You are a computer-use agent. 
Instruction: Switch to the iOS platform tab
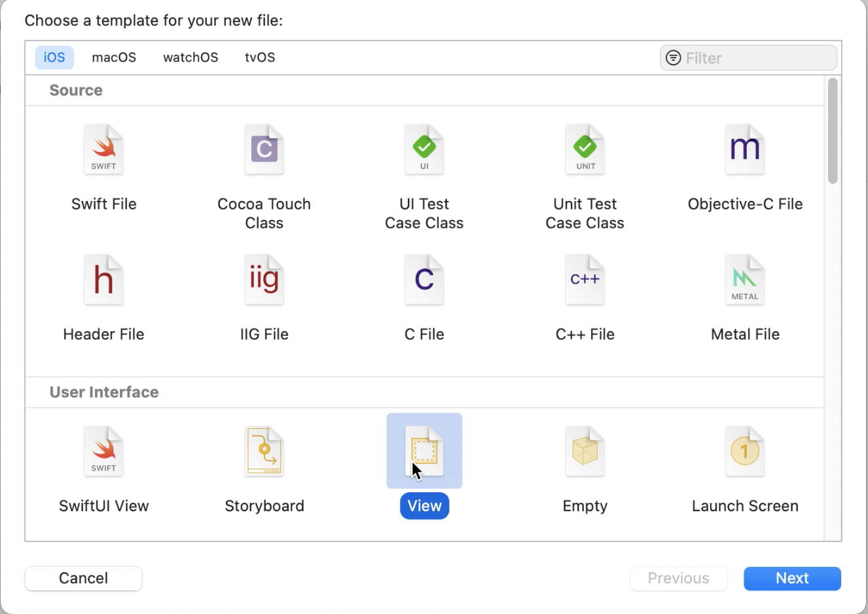[x=54, y=58]
